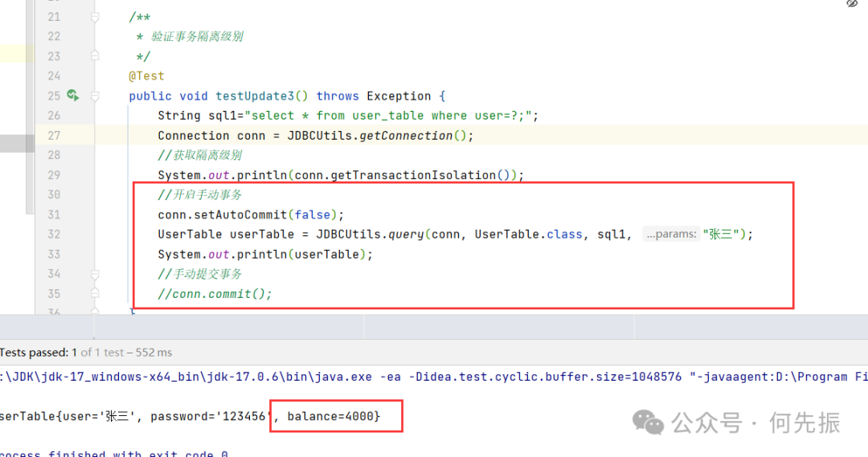The image size is (868, 457).
Task: Click 'getTransactionIsolation' on line 29
Action: [x=414, y=175]
